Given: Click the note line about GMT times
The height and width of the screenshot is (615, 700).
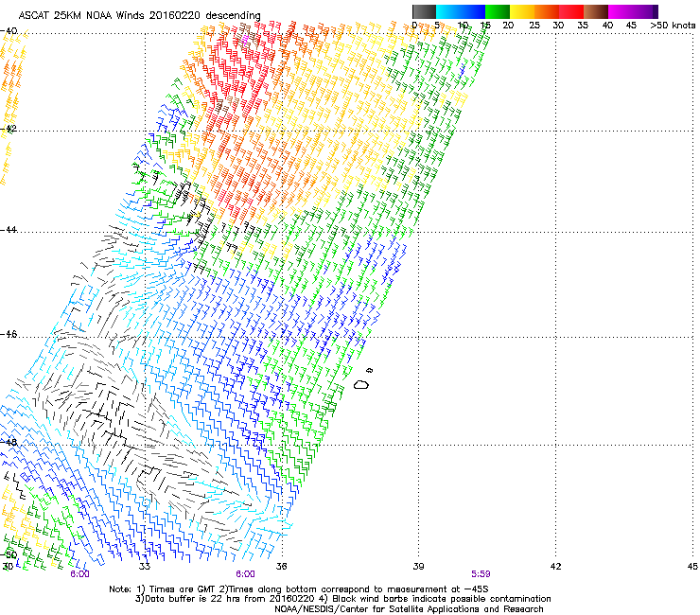Looking at the screenshot, I should pos(299,589).
